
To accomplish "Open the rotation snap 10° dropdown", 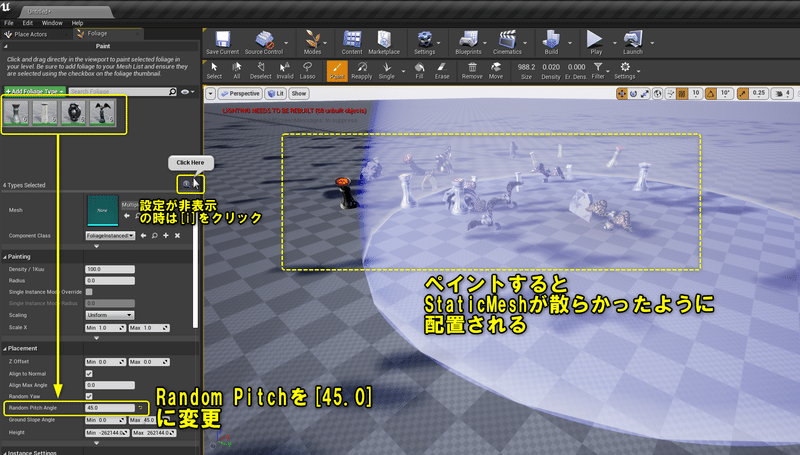I will click(725, 93).
